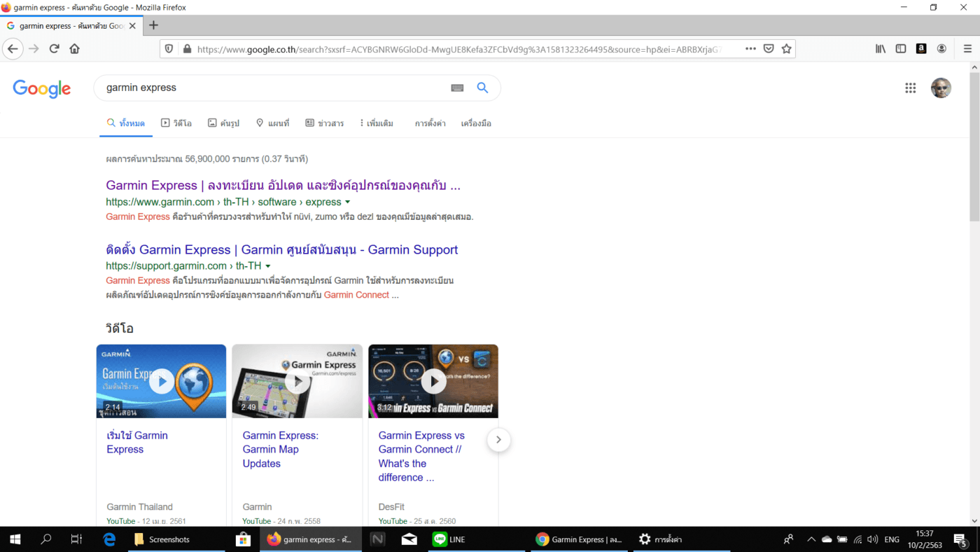Open การตั้งค่า search settings
980x552 pixels.
(430, 123)
